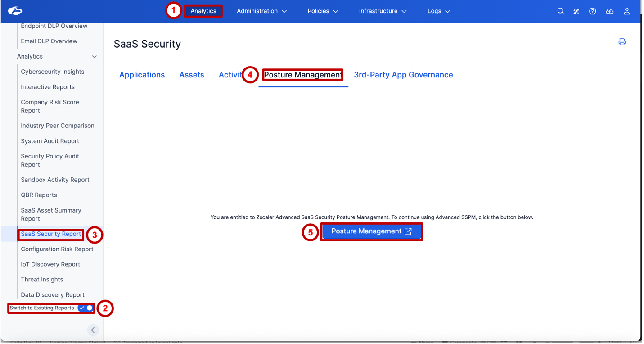Select the Analytics top menu
This screenshot has width=644, height=344.
tap(203, 11)
